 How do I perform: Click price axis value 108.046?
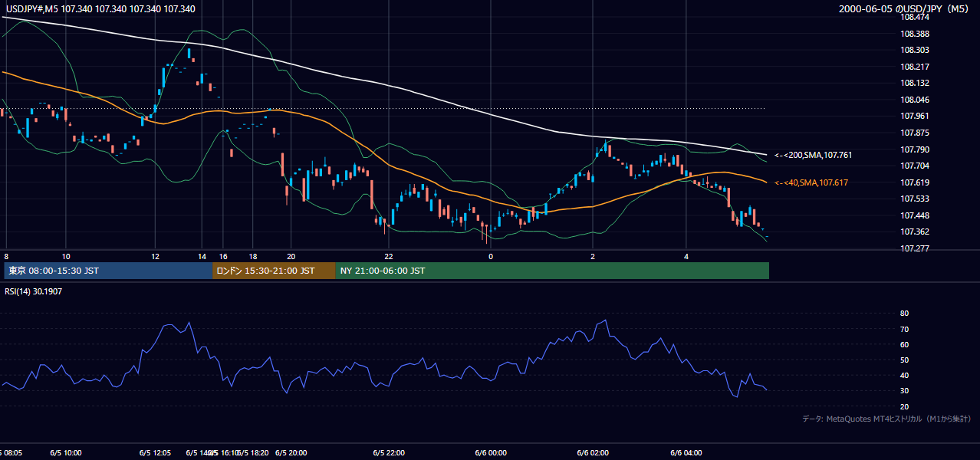pyautogui.click(x=914, y=100)
